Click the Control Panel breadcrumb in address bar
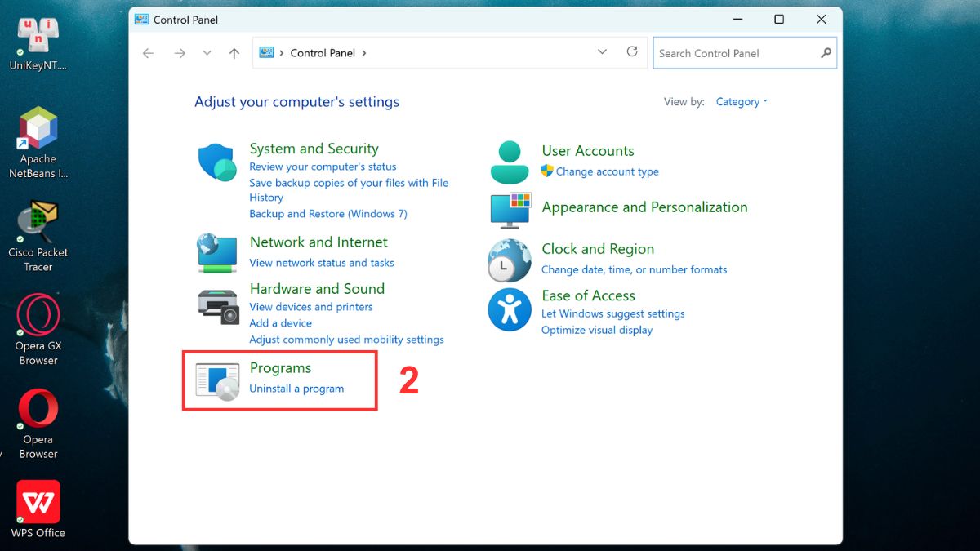980x551 pixels. point(323,53)
